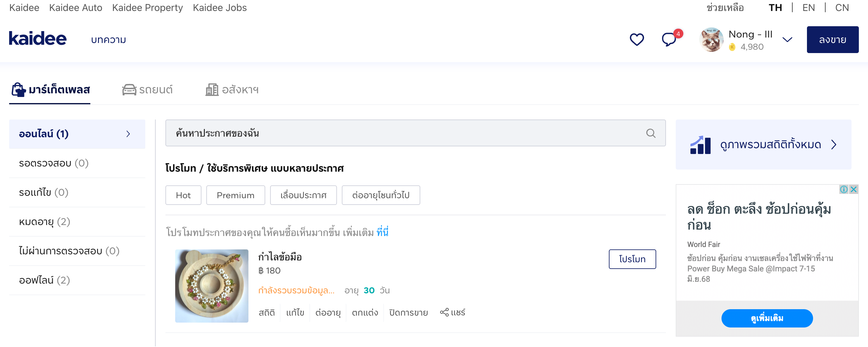Screen dimensions: 868x347
Task: Expand the Nong - III account dropdown
Action: [787, 40]
